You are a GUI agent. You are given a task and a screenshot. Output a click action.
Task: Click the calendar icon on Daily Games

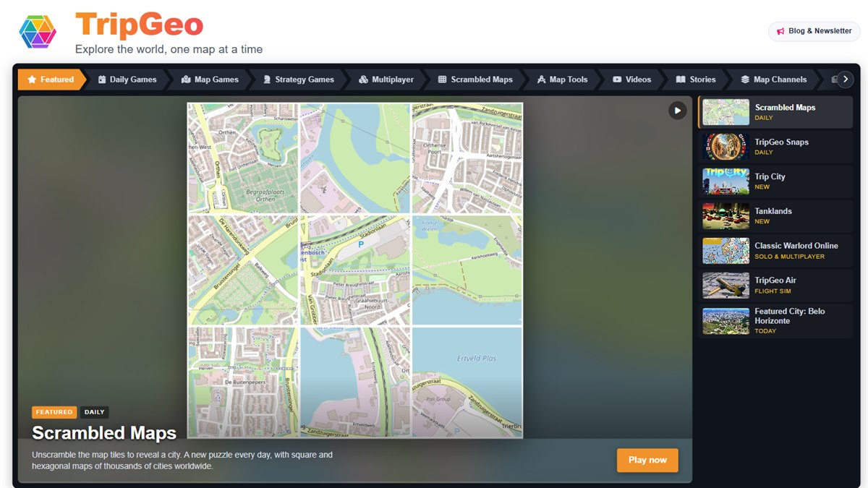(x=102, y=80)
